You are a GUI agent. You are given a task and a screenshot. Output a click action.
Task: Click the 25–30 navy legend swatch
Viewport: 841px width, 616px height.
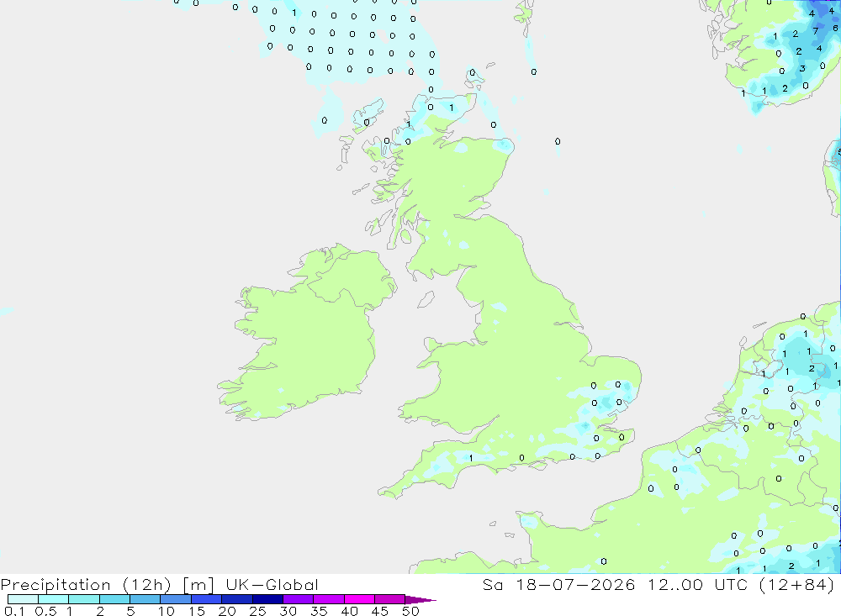point(267,599)
